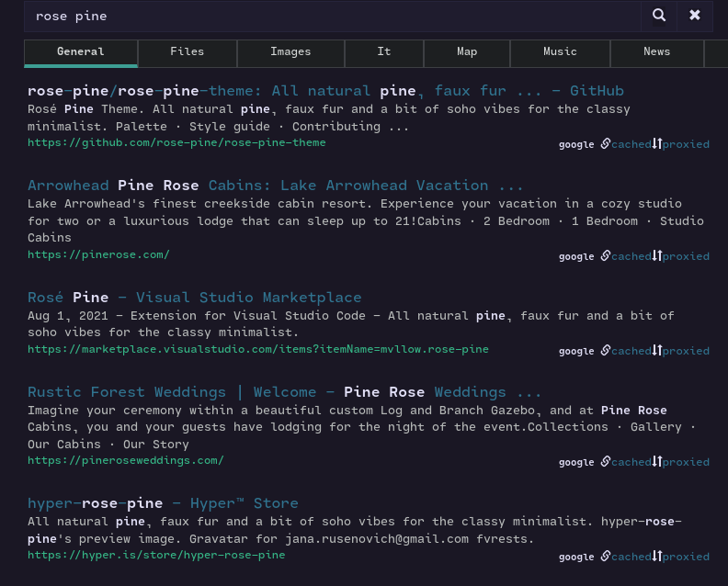
Task: Open the Rustic Forest Weddings result title
Action: pyautogui.click(x=285, y=392)
